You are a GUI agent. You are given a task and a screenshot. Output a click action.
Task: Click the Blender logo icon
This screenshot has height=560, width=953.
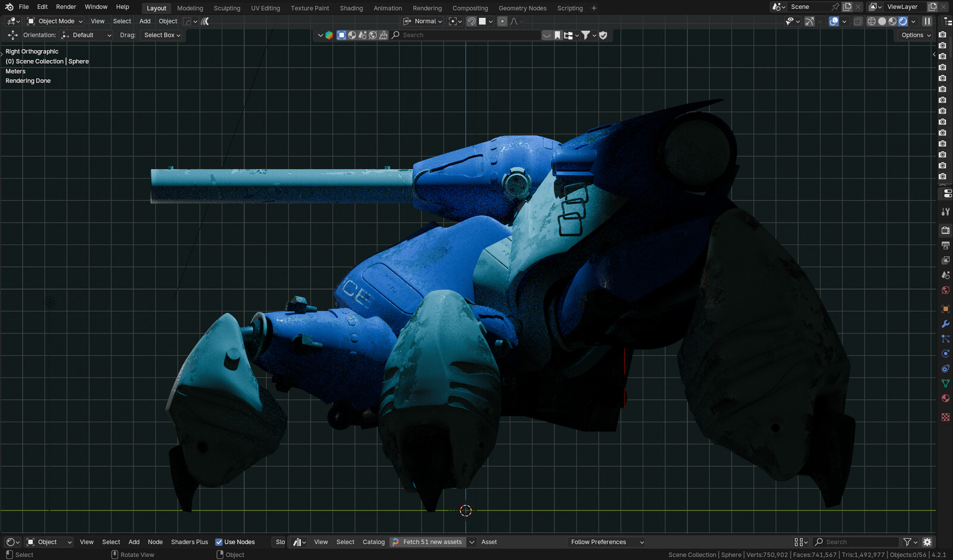[9, 7]
